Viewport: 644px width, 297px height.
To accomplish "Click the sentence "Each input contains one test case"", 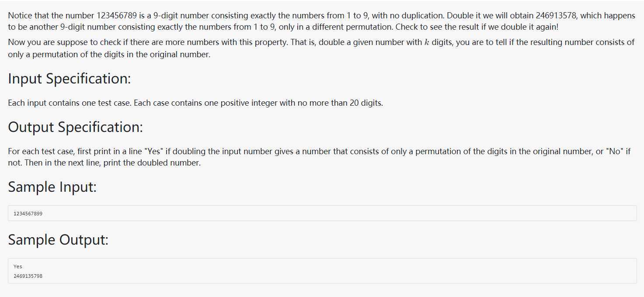I will coord(70,104).
